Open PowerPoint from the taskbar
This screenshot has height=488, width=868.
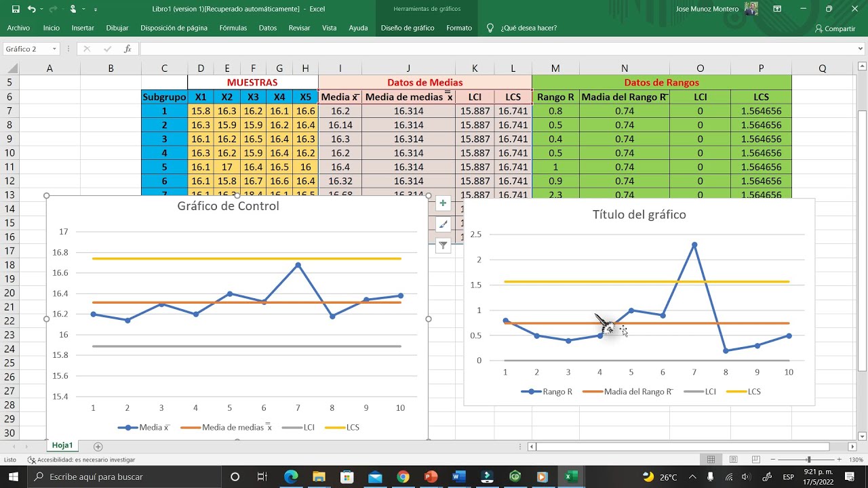click(431, 476)
